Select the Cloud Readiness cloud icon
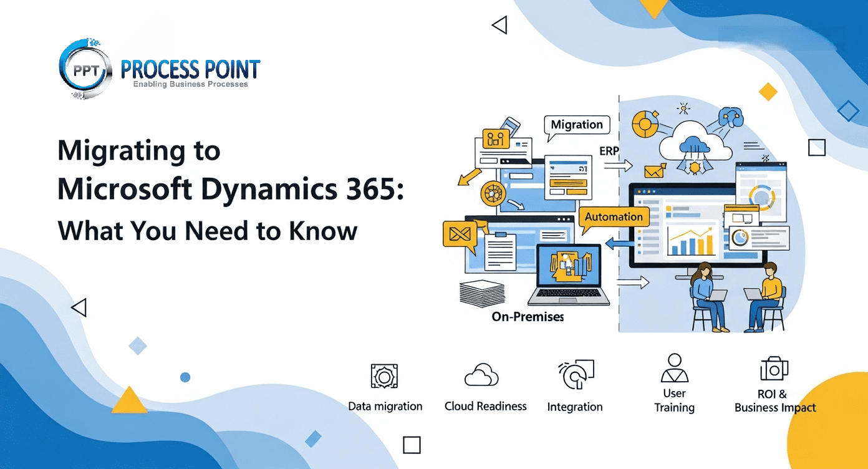This screenshot has width=868, height=469. [x=481, y=376]
